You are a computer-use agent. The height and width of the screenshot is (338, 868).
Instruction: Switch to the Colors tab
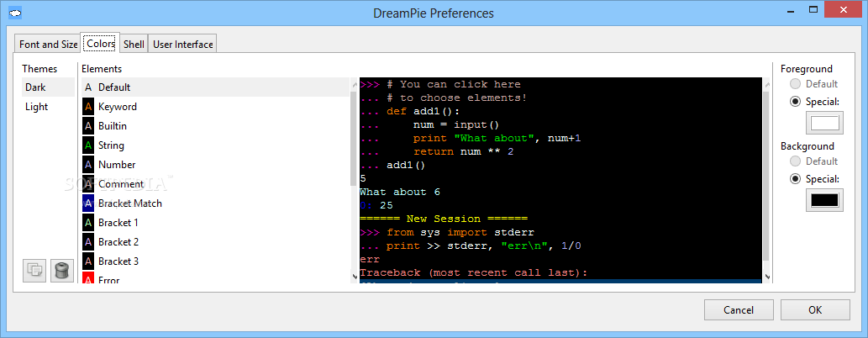click(x=100, y=43)
